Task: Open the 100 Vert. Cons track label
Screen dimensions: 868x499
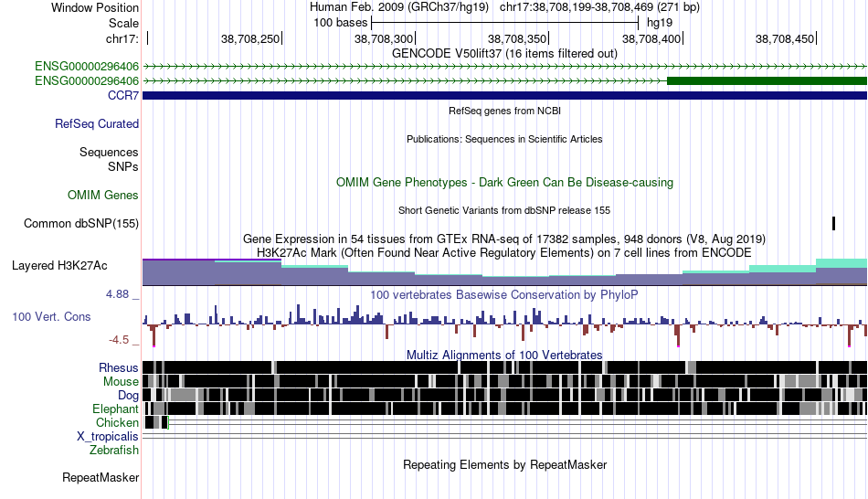Action: [51, 317]
